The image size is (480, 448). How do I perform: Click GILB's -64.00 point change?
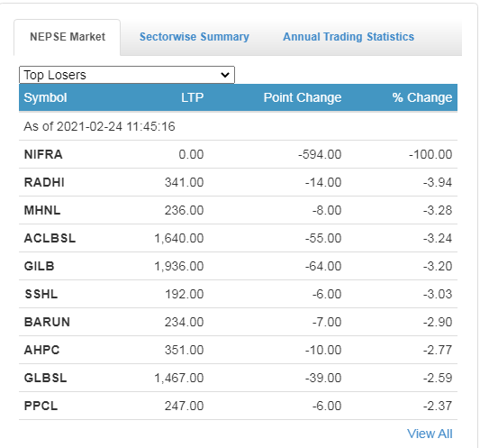click(323, 266)
